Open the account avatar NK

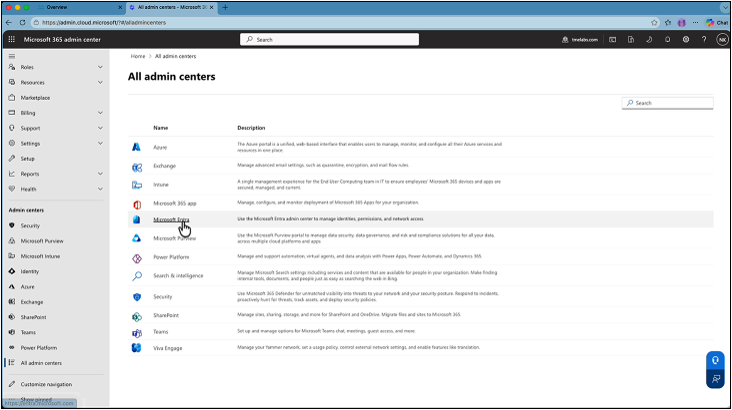722,40
